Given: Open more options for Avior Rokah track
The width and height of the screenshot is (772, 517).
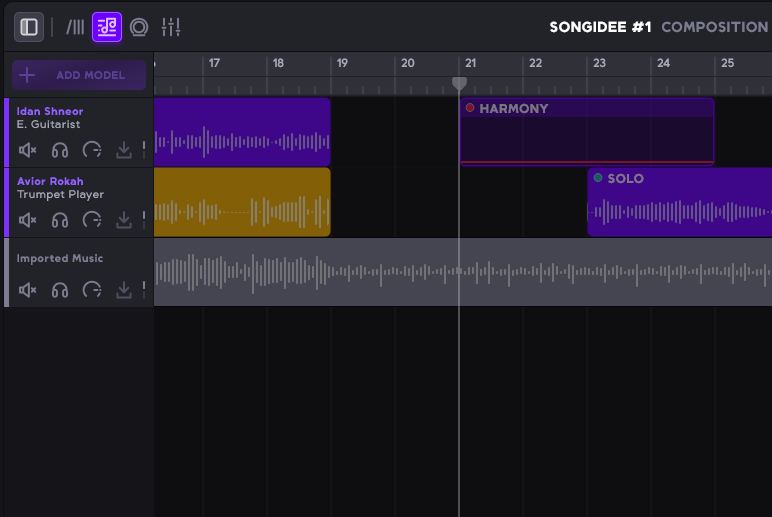Looking at the screenshot, I should [144, 220].
